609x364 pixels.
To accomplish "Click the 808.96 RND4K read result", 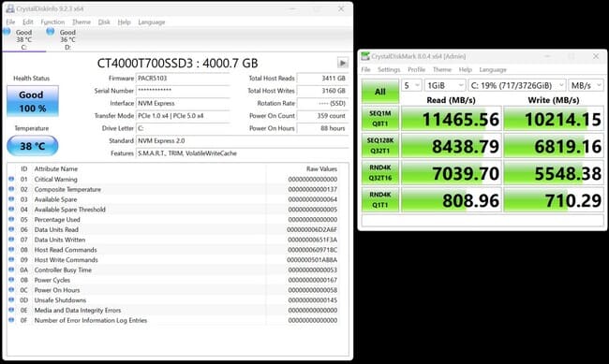I will 452,200.
